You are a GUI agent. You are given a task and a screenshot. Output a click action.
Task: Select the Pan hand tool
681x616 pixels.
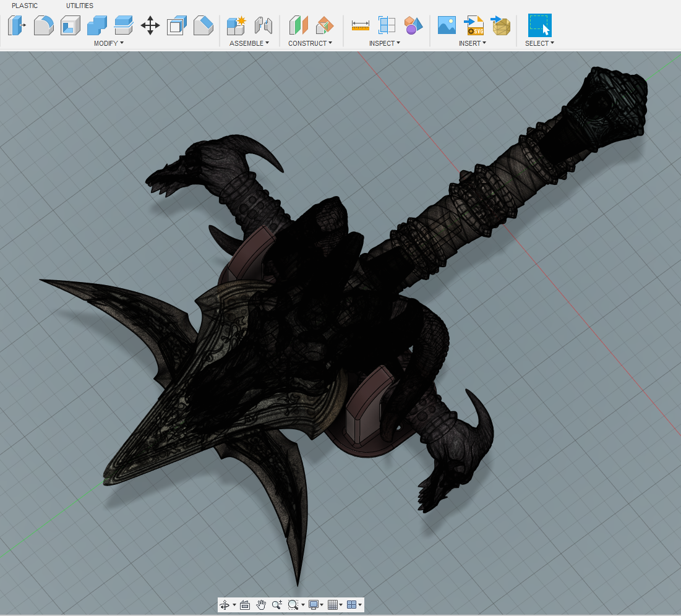(260, 605)
